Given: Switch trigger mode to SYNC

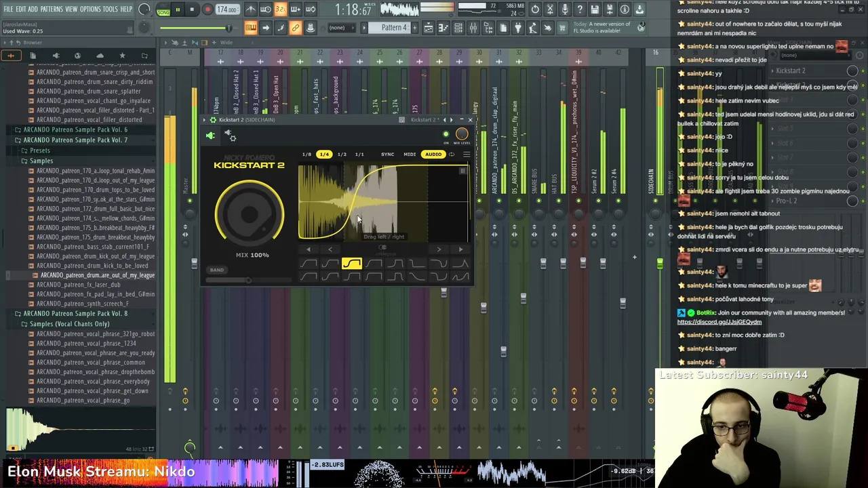Looking at the screenshot, I should click(x=387, y=154).
